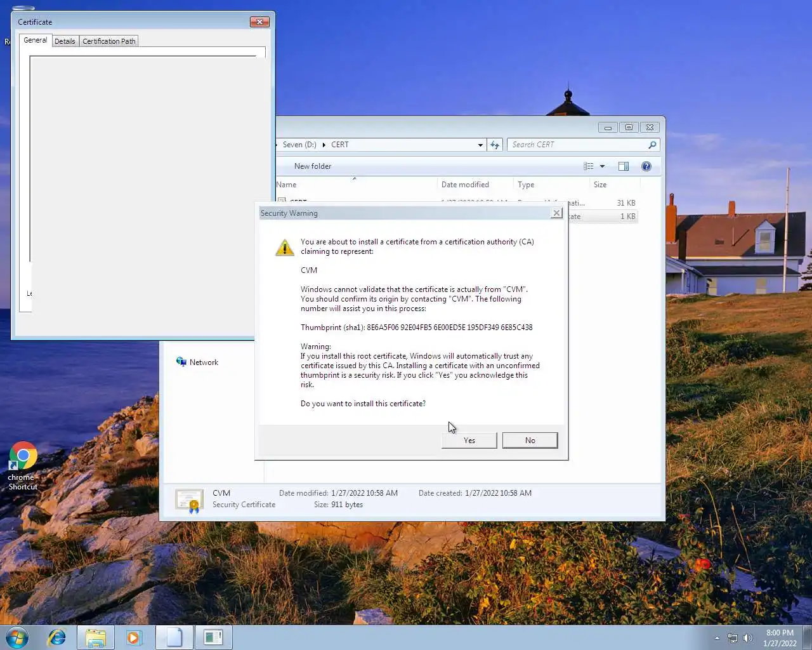
Task: Click the Search CERT field
Action: [x=577, y=145]
